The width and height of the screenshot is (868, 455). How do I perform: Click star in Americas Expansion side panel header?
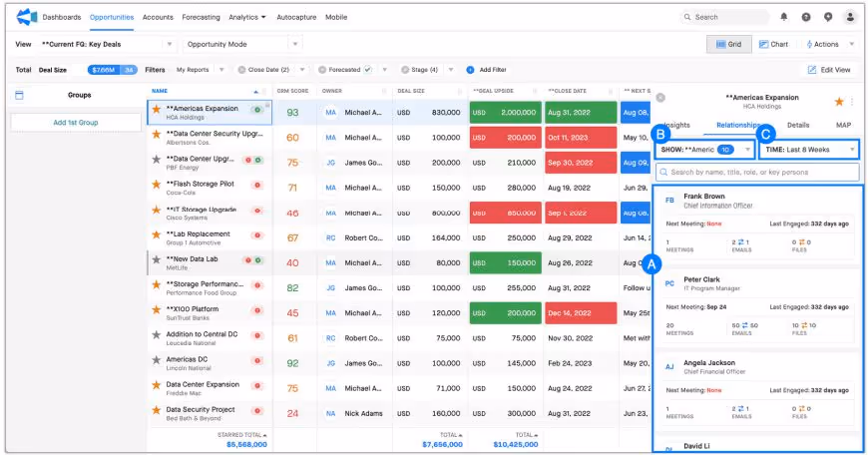tap(839, 102)
